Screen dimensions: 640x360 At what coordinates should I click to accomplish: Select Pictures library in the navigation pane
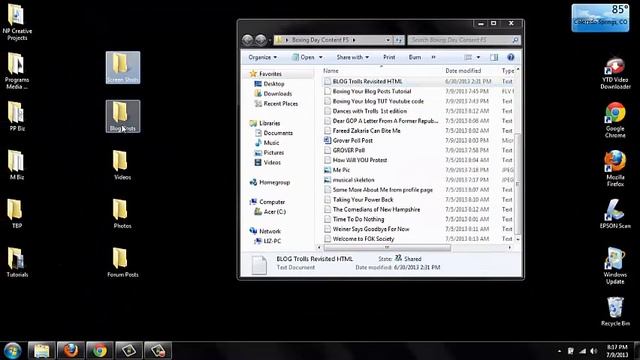pyautogui.click(x=269, y=153)
